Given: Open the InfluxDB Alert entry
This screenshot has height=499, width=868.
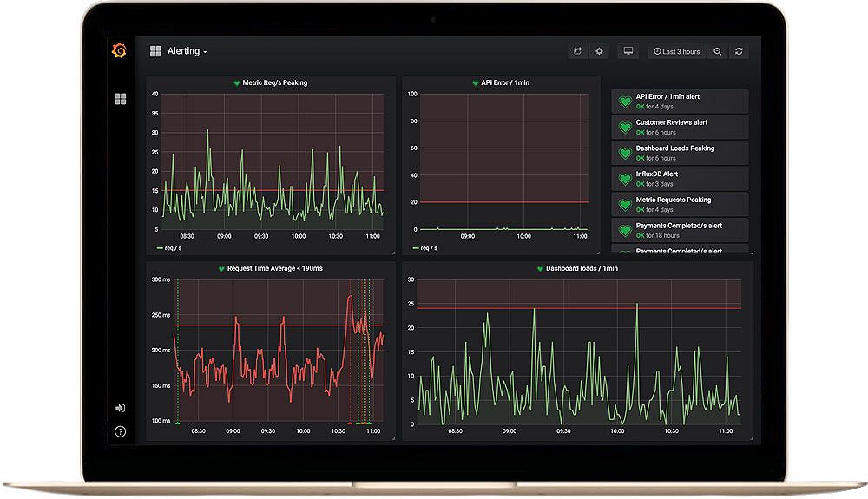Looking at the screenshot, I should tap(680, 179).
